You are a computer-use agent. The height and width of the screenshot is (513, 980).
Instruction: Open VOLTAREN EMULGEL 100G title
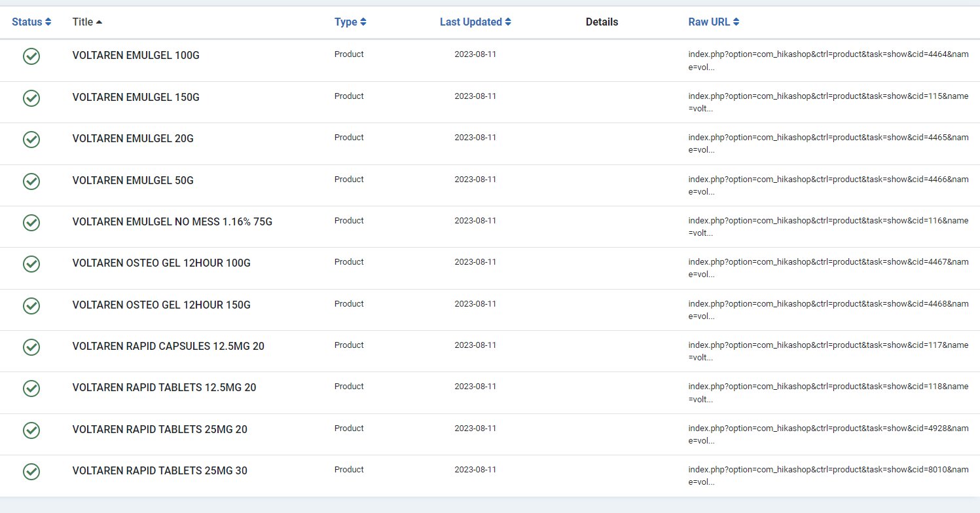(x=136, y=56)
